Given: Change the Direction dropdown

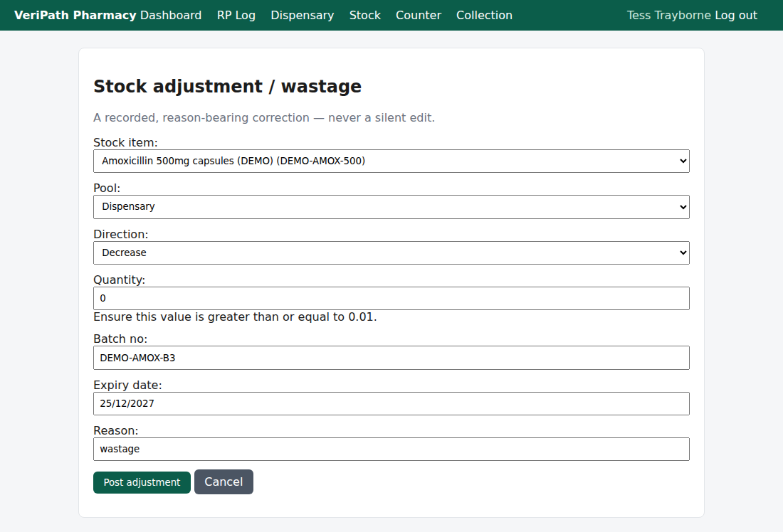Looking at the screenshot, I should [x=391, y=252].
